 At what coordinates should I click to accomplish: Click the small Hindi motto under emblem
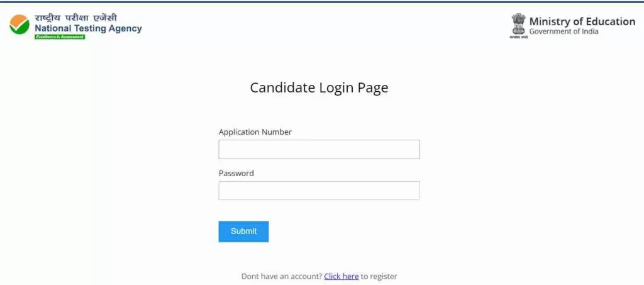pos(518,37)
